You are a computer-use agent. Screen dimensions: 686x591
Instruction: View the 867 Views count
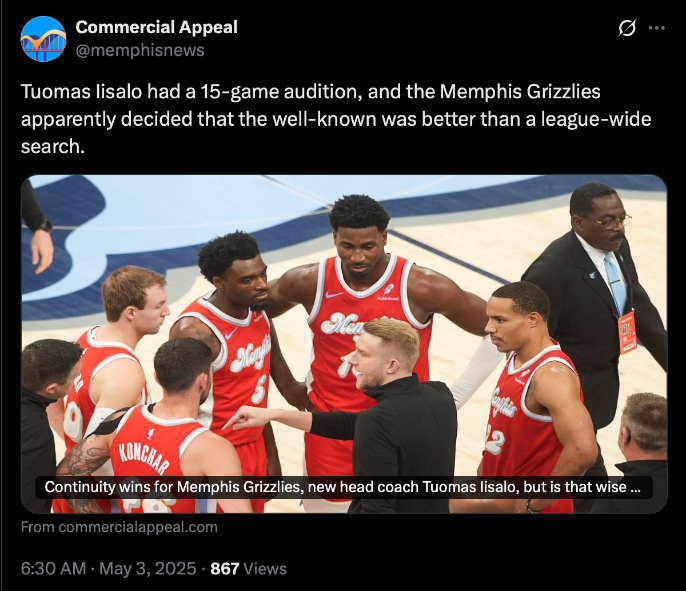(248, 568)
